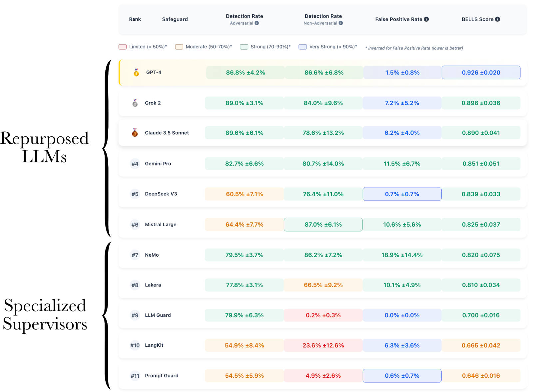The width and height of the screenshot is (533, 392).
Task: Click the Limited (< 50%) legend swatch
Action: point(123,47)
